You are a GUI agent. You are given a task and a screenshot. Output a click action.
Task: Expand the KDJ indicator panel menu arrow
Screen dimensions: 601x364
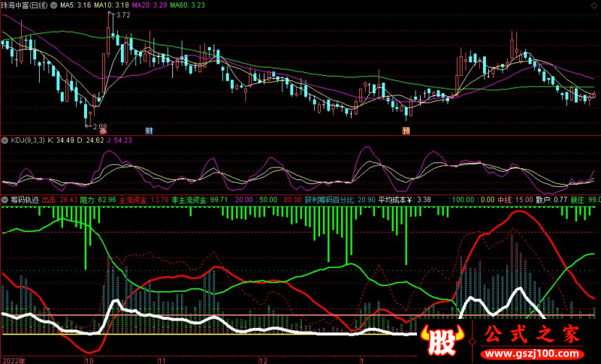pyautogui.click(x=5, y=140)
